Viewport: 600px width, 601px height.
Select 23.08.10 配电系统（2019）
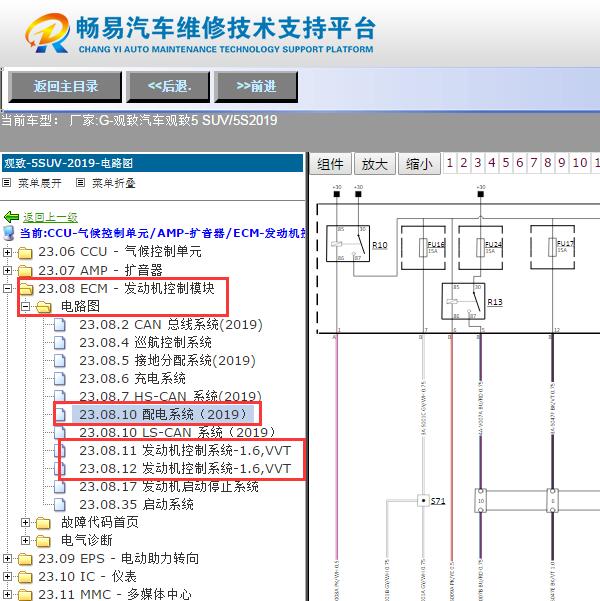pos(163,414)
